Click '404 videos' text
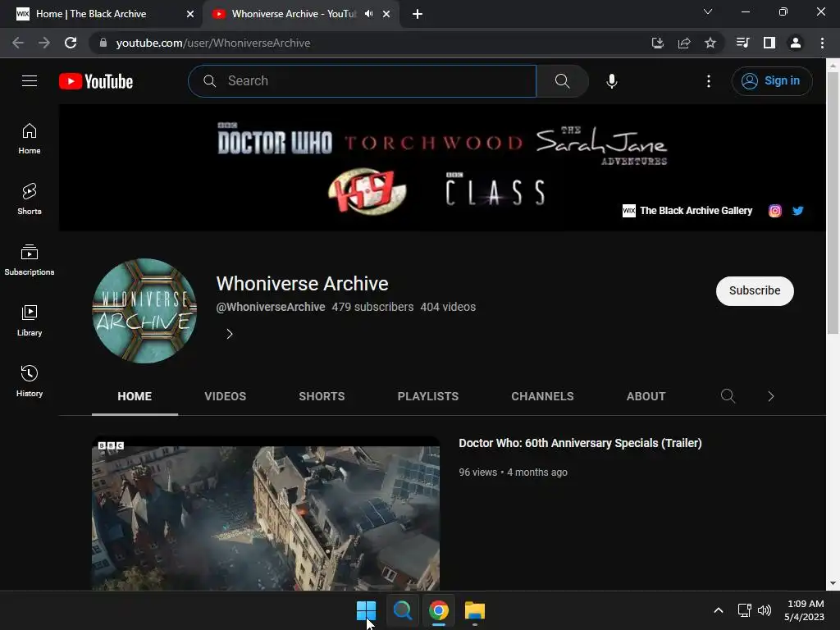This screenshot has width=840, height=630. coord(448,307)
